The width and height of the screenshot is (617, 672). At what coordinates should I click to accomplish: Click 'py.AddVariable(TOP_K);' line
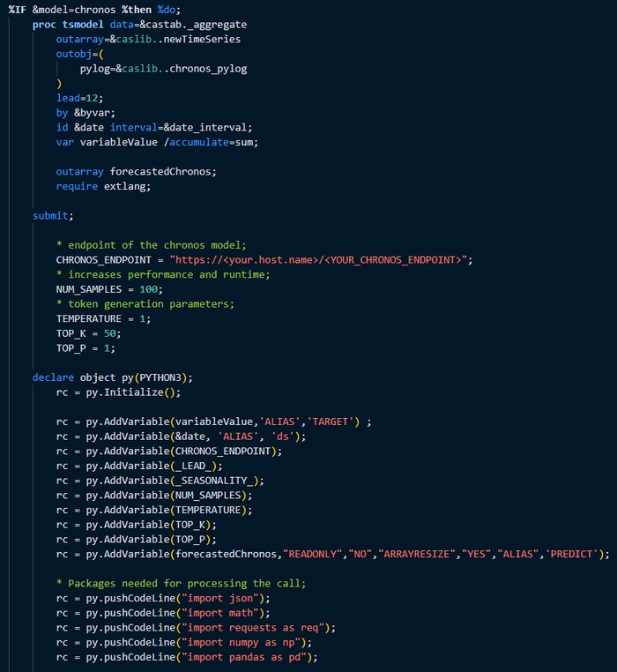(x=137, y=525)
